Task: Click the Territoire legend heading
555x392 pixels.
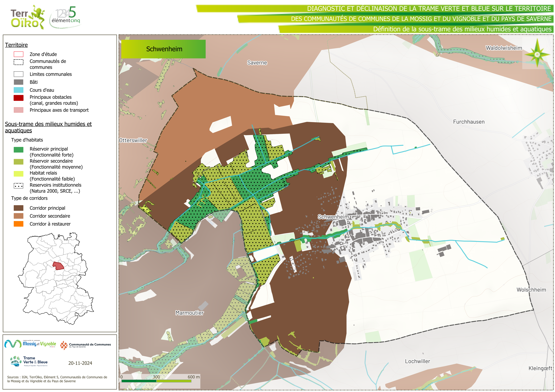Action: click(x=16, y=45)
